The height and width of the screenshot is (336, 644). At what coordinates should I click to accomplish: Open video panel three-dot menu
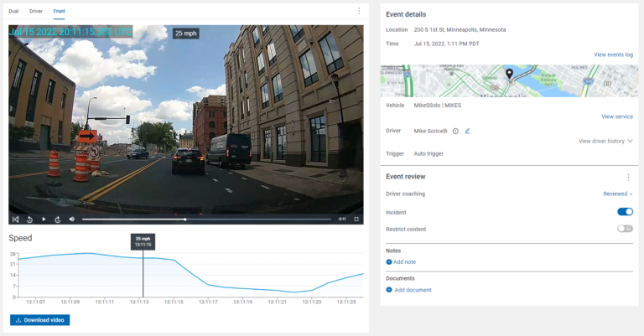359,11
